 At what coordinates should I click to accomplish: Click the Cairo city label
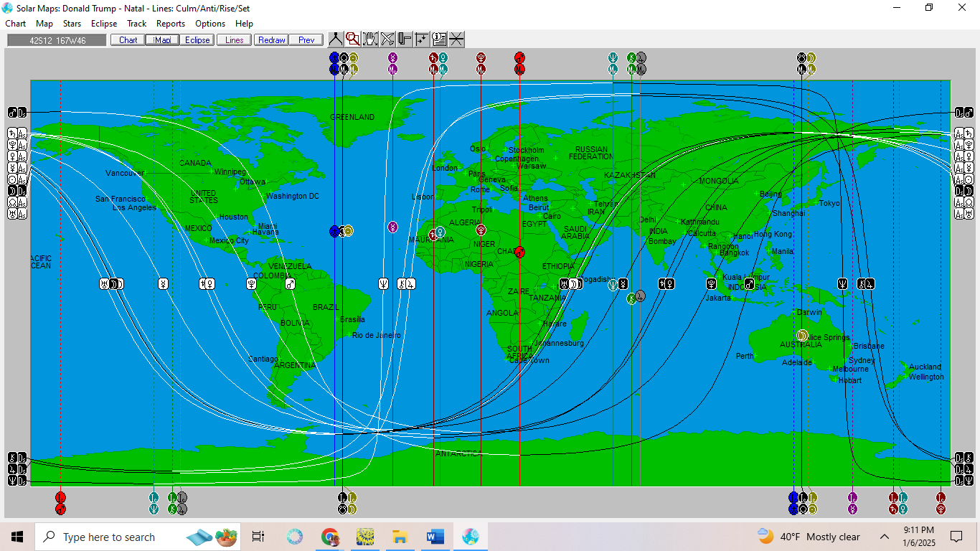(552, 216)
